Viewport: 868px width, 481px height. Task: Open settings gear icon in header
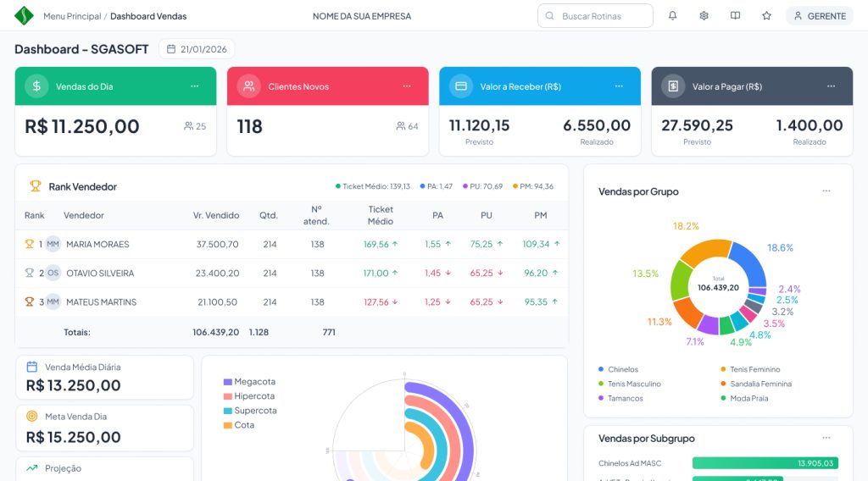704,16
